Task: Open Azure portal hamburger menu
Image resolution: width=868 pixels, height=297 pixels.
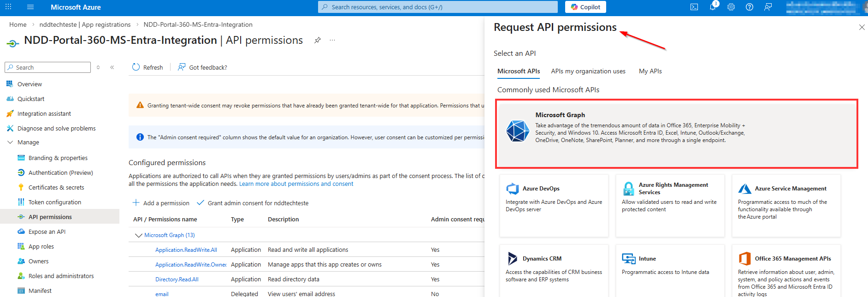Action: 30,7
